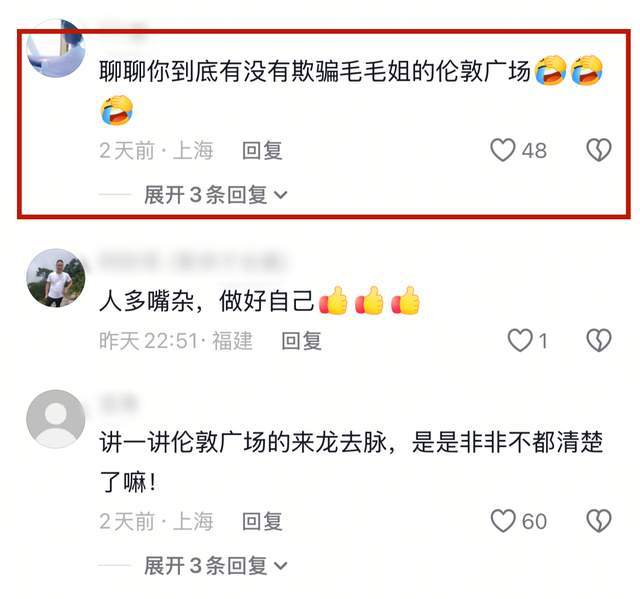This screenshot has height=599, width=640.
Task: Dislike the 人多嘴杂 comment
Action: coord(598,340)
